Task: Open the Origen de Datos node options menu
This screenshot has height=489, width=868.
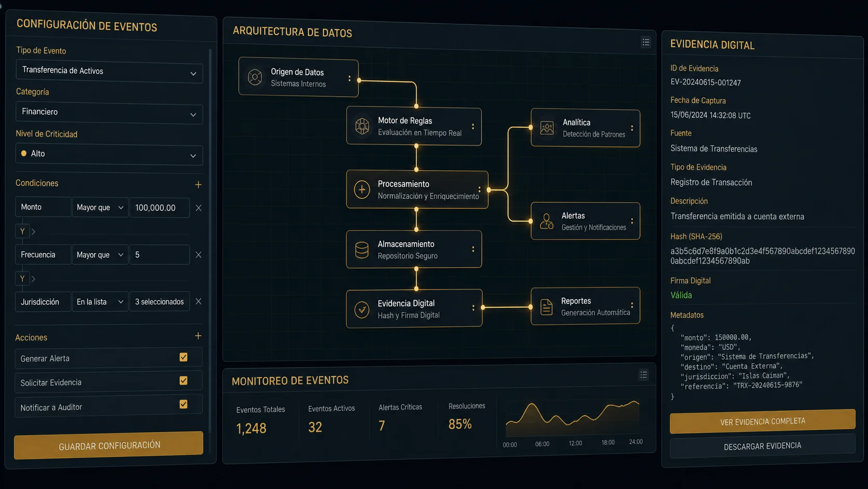Action: (x=349, y=78)
